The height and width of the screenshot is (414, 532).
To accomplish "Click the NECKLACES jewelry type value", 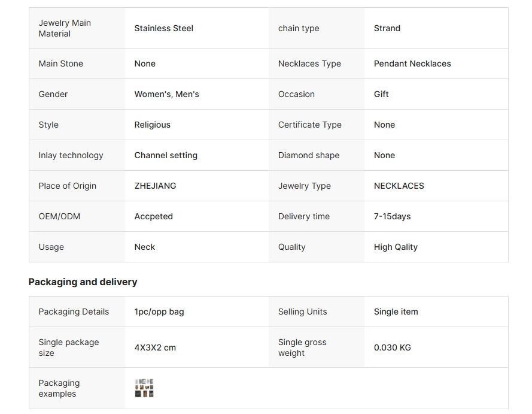I will coord(399,186).
